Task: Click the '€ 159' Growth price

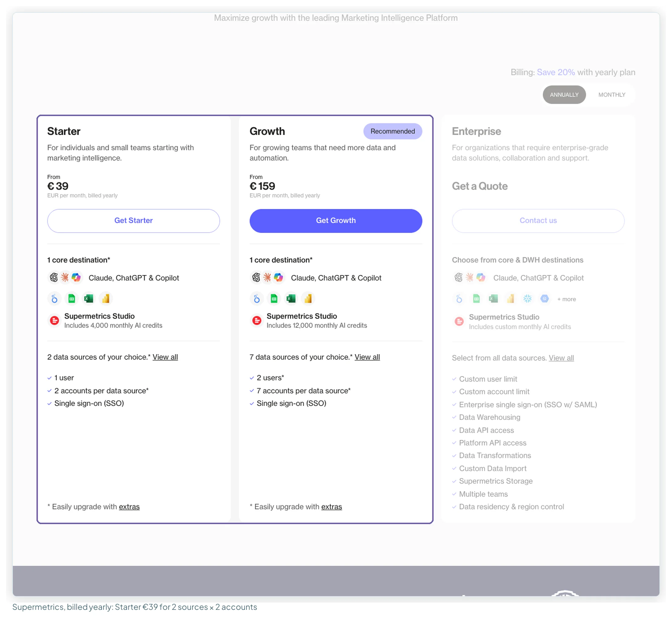Action: pos(262,186)
